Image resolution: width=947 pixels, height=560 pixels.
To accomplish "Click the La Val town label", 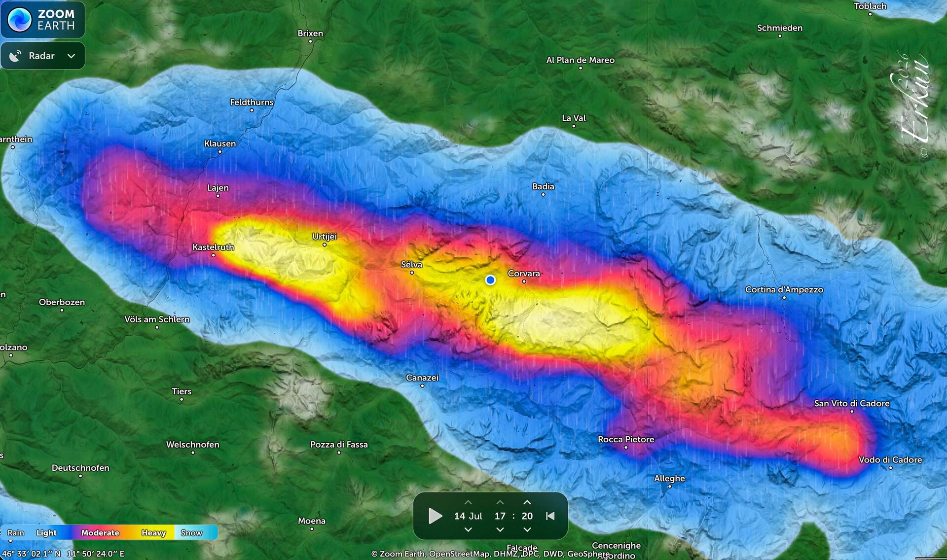I will pyautogui.click(x=574, y=118).
